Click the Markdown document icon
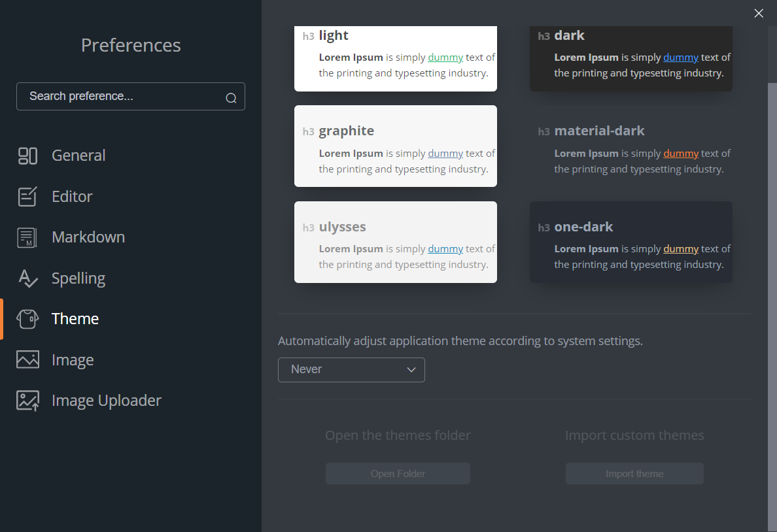The width and height of the screenshot is (777, 532). (x=27, y=237)
